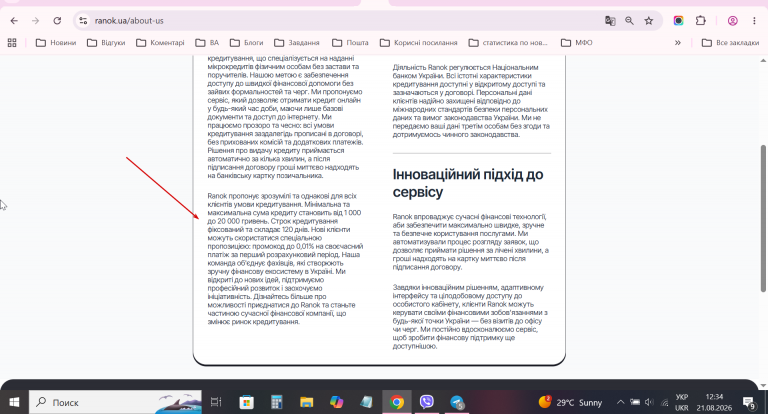Screen dimensions: 768x414
Task: Open the Відгуки bookmark folder
Action: (x=106, y=43)
